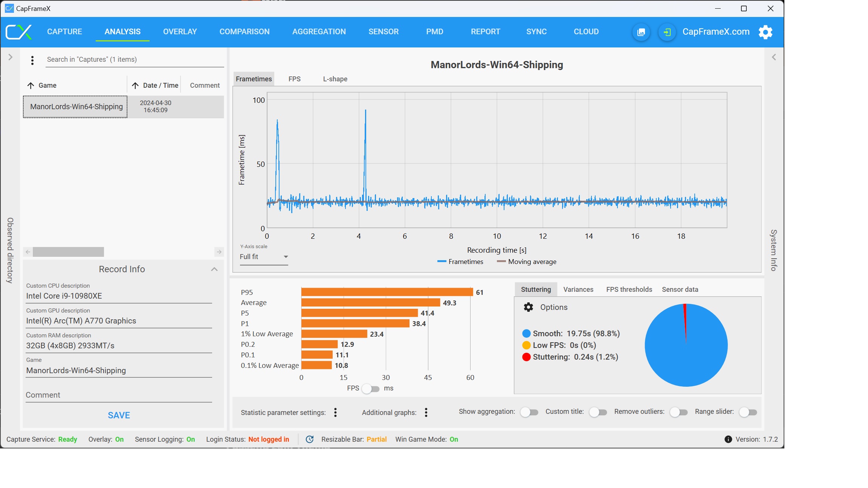This screenshot has height=488, width=868.
Task: Click the screenshot image icon in header
Action: (641, 32)
